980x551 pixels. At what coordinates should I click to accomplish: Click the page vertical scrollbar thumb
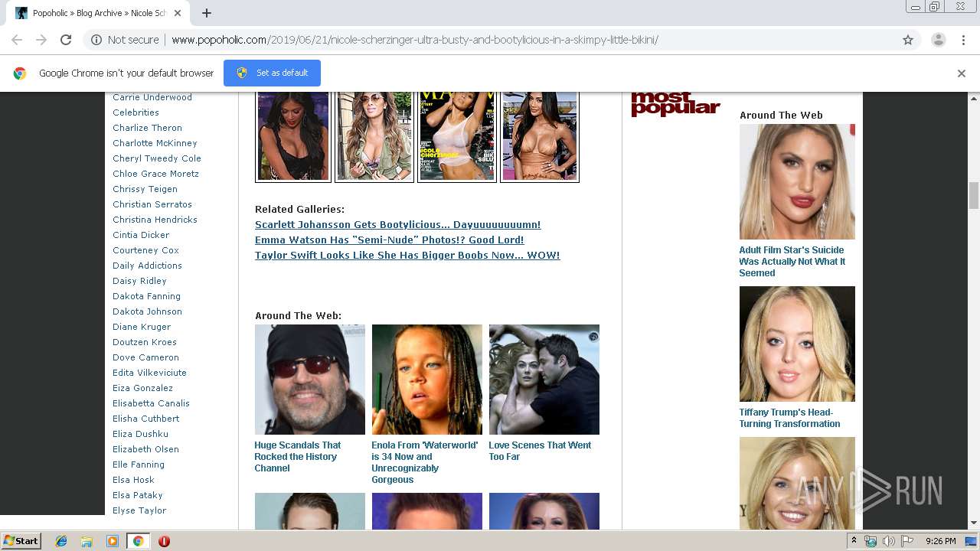pos(974,195)
